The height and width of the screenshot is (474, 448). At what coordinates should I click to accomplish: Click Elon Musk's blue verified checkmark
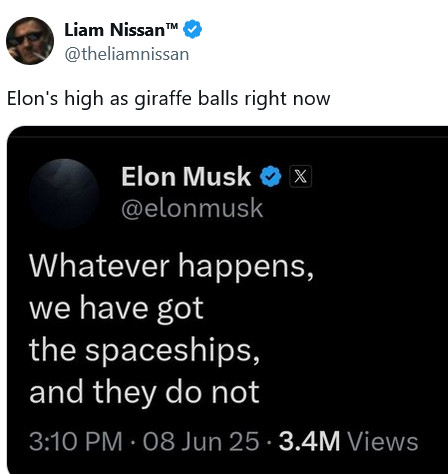(271, 176)
